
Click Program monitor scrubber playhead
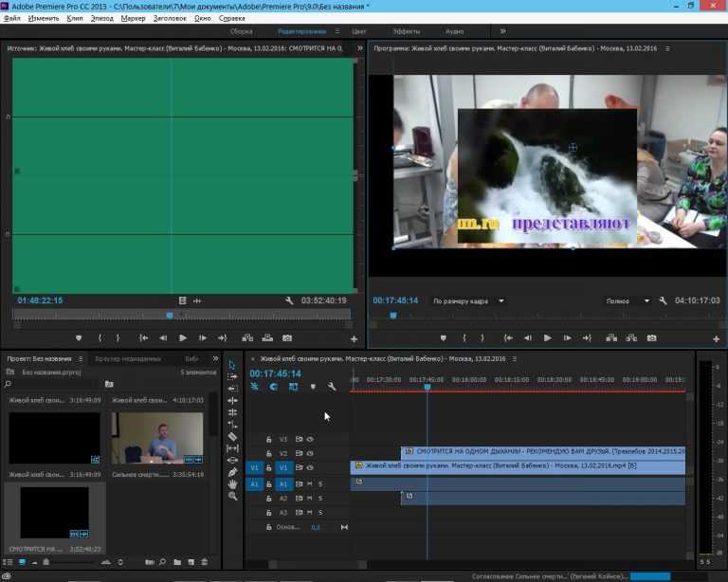[x=393, y=316]
